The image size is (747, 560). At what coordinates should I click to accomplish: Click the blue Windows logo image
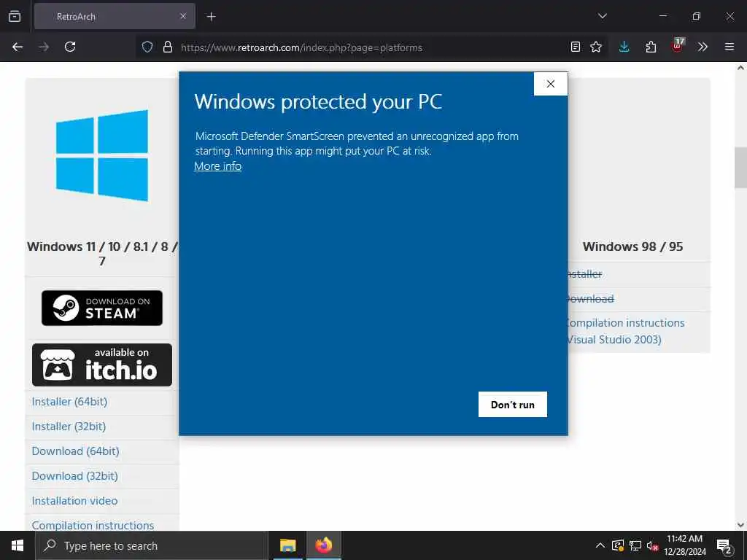pos(102,155)
